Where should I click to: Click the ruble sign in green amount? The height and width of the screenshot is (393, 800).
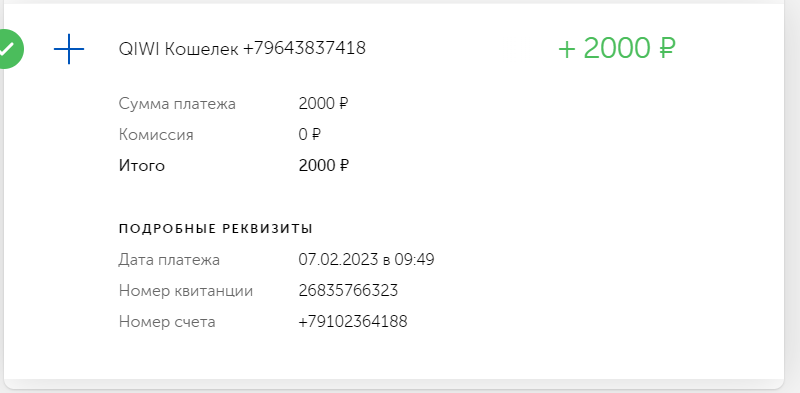click(667, 48)
